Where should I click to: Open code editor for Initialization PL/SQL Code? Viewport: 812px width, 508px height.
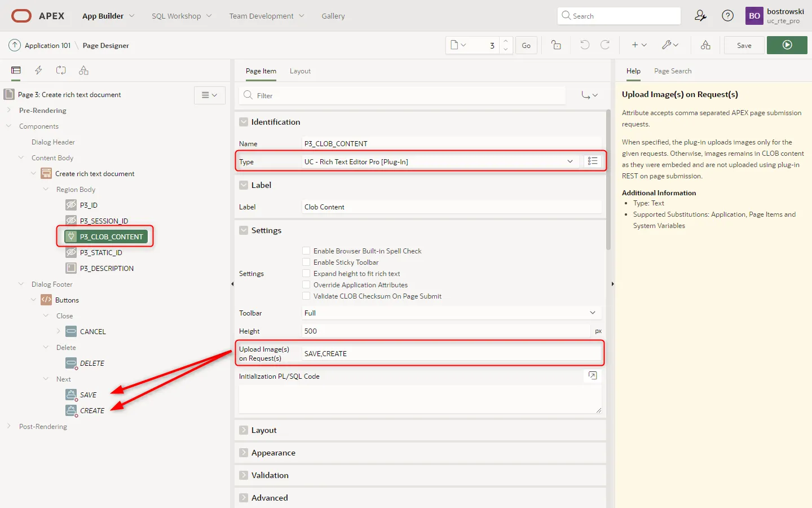(x=592, y=376)
